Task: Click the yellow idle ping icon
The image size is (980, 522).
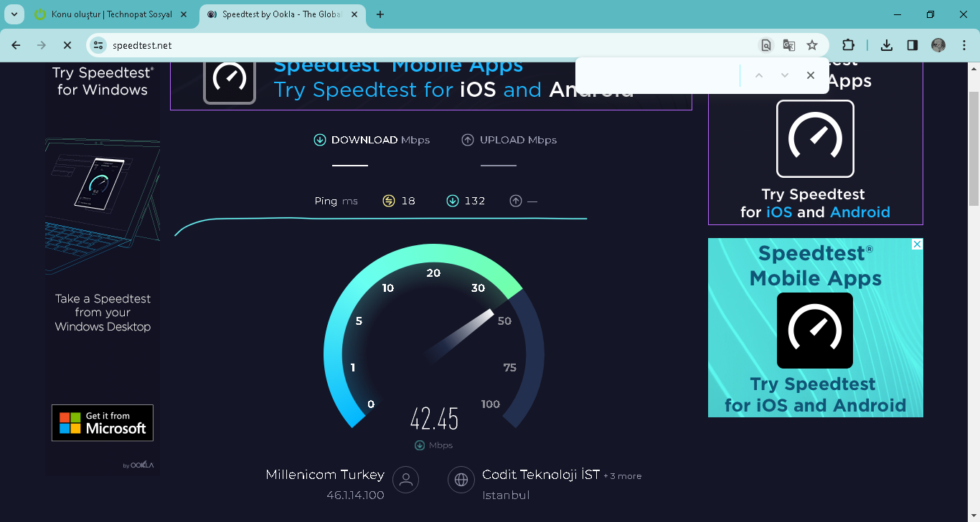Action: [389, 201]
